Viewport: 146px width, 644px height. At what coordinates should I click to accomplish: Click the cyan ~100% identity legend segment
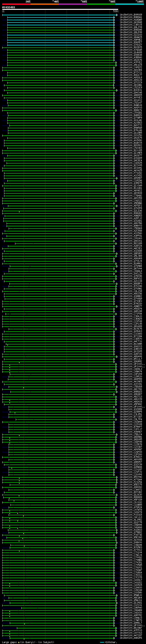coord(130,4)
